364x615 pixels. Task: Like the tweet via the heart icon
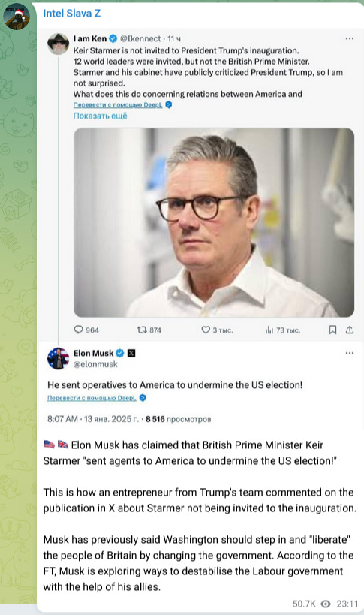pos(206,330)
